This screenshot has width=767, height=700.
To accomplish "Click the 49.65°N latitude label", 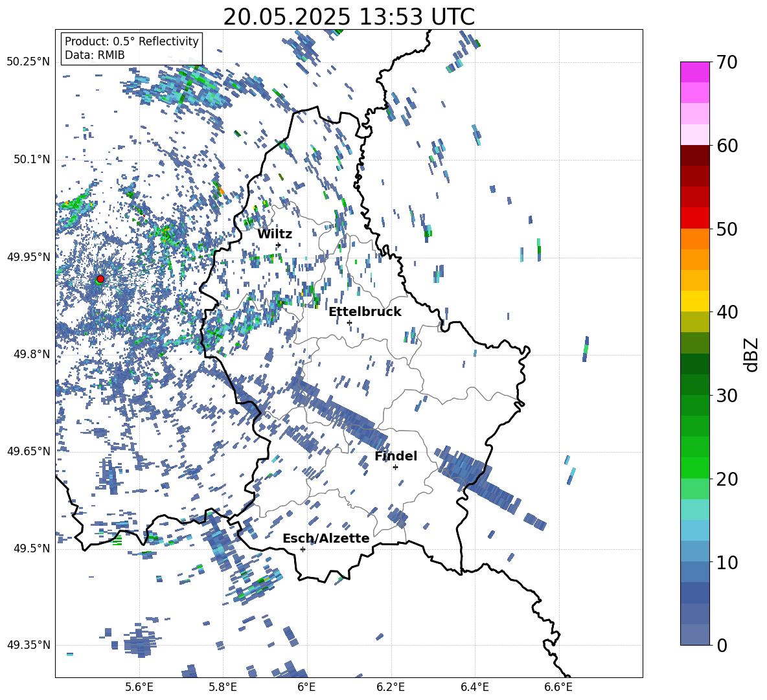I will tap(29, 451).
